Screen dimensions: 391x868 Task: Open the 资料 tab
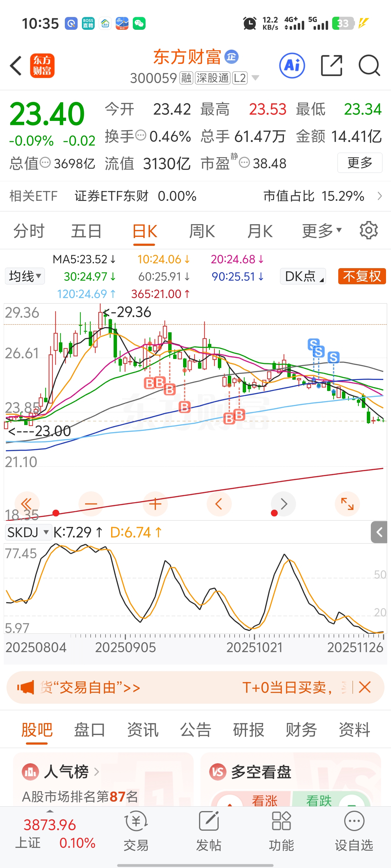click(355, 730)
